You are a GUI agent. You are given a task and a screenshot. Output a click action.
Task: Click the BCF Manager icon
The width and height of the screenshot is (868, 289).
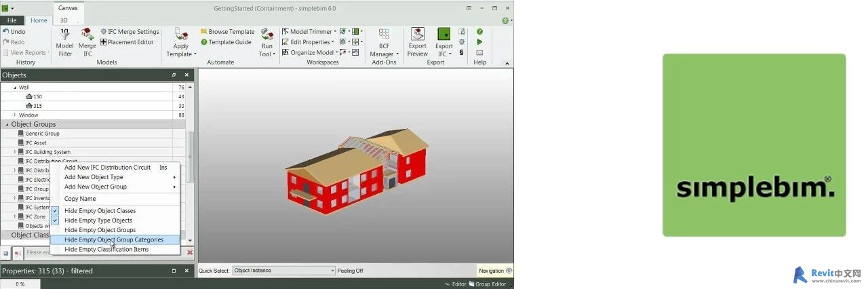click(384, 35)
